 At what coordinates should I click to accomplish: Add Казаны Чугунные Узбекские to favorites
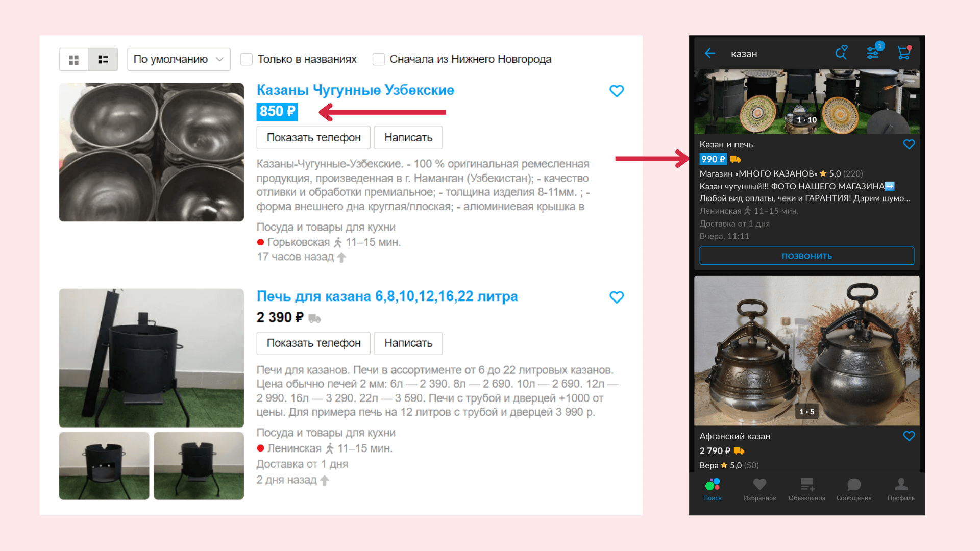coord(617,91)
